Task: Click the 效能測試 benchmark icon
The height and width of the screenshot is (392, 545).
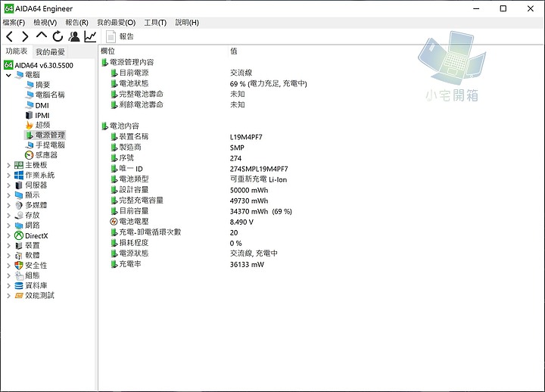Action: [19, 296]
